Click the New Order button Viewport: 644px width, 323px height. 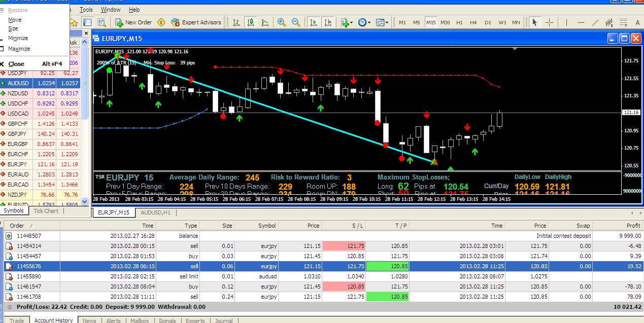134,22
